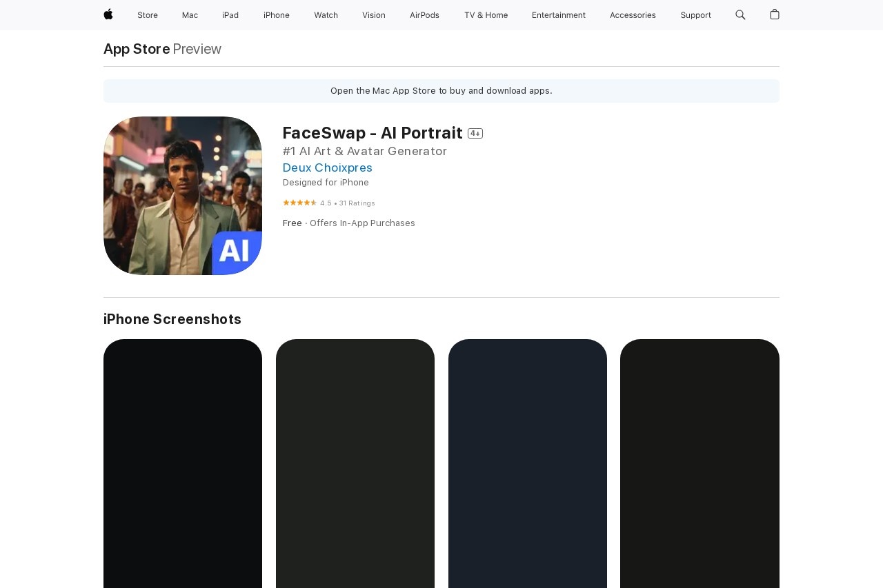The width and height of the screenshot is (883, 588).
Task: Click the Free price label
Action: click(x=292, y=223)
